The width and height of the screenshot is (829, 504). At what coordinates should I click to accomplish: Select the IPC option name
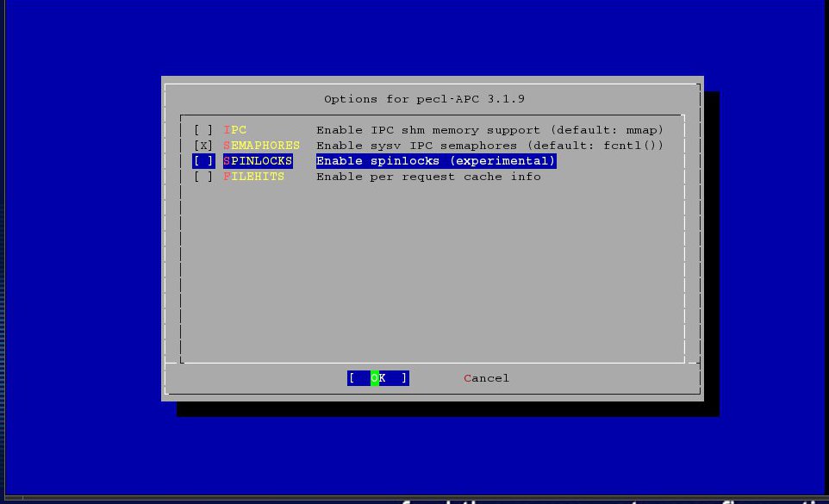point(234,130)
